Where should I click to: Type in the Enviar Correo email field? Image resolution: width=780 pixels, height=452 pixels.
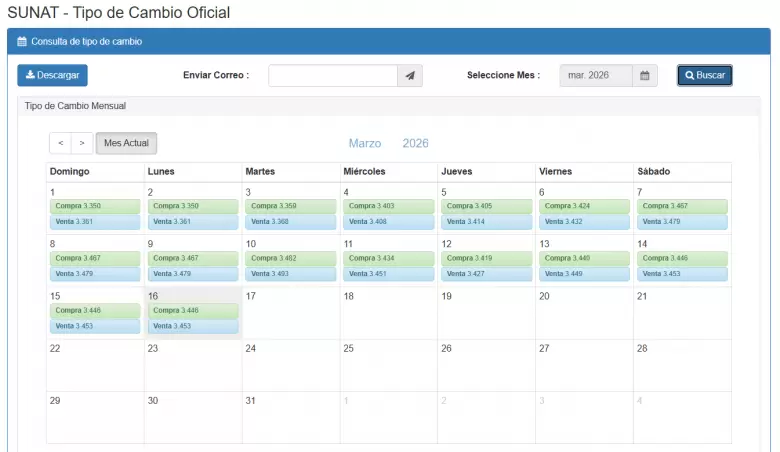coord(333,76)
